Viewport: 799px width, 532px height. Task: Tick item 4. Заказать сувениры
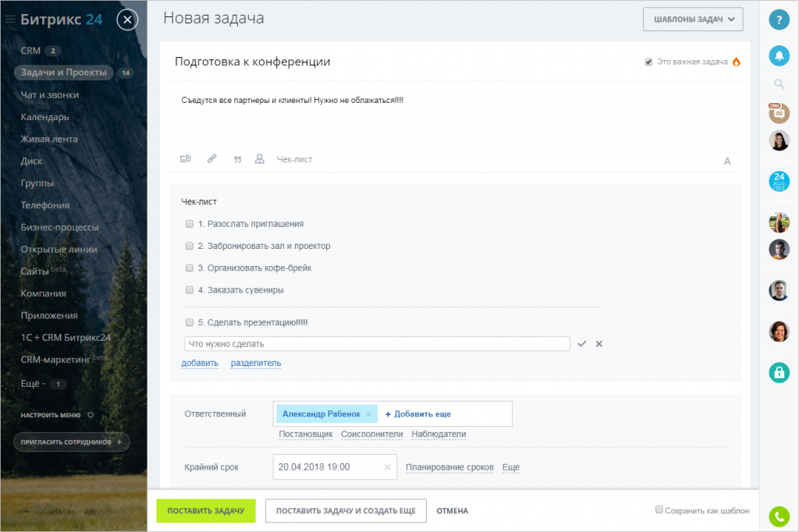190,290
